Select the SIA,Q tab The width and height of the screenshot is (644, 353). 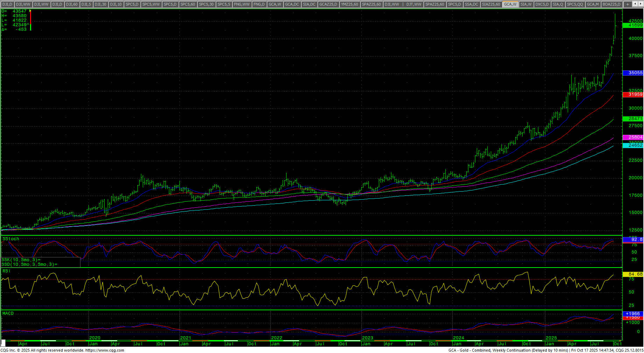click(558, 4)
